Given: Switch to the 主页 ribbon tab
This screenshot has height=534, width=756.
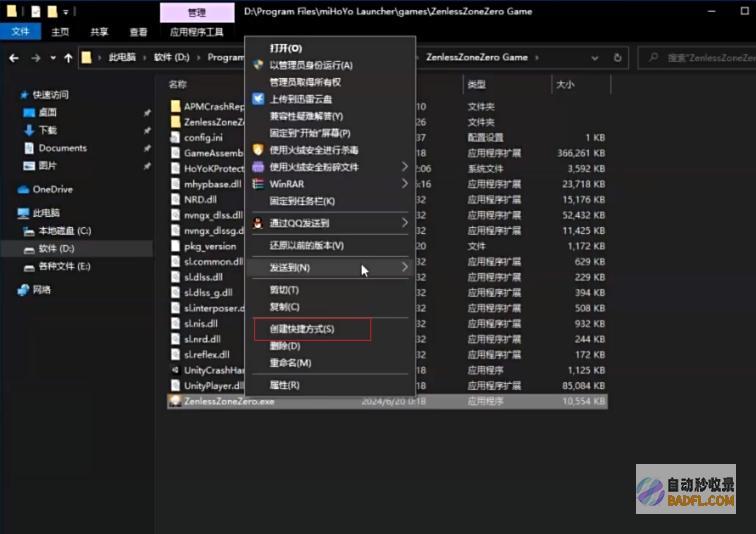Looking at the screenshot, I should pyautogui.click(x=60, y=32).
